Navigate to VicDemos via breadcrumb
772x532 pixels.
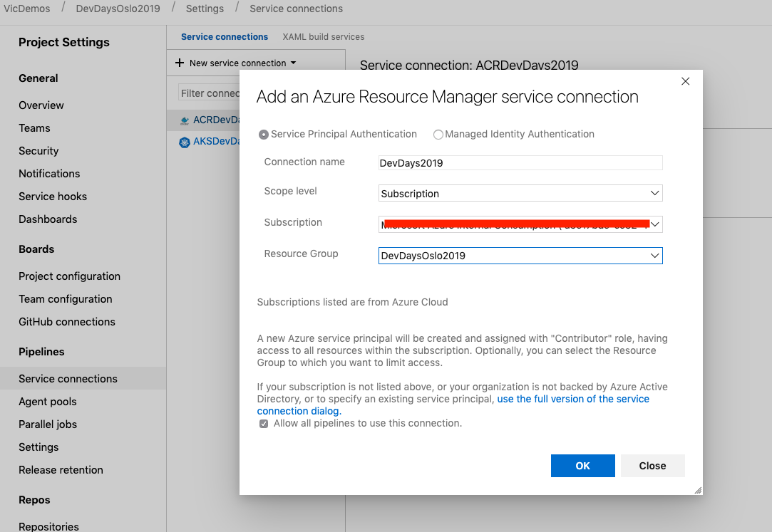pos(27,9)
